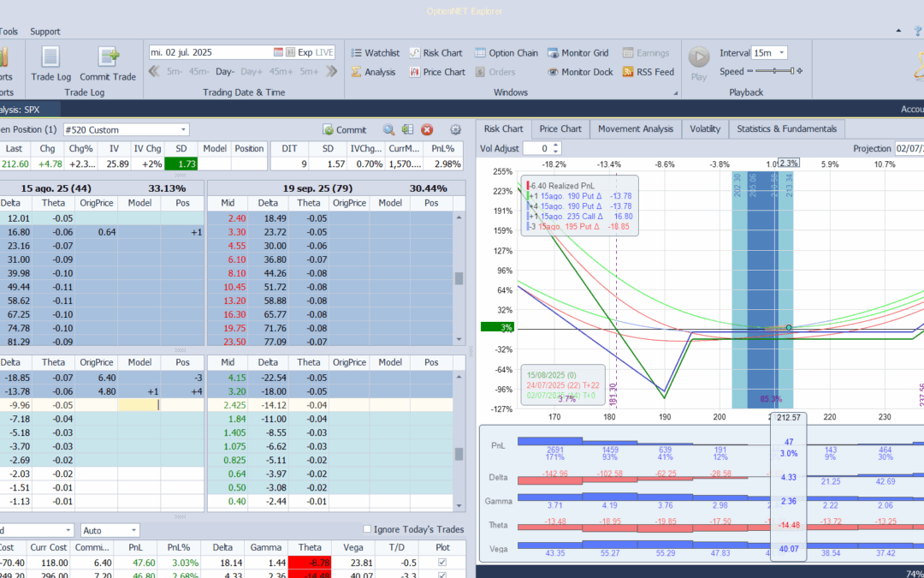Viewport: 924px width, 578px height.
Task: Switch to Statistics & Fundamentals tab
Action: (x=786, y=128)
